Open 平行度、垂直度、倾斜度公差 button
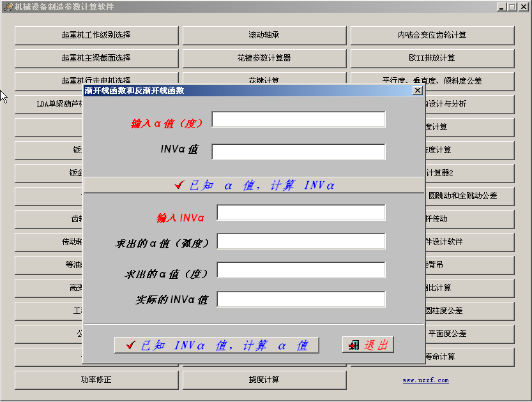 tap(432, 78)
